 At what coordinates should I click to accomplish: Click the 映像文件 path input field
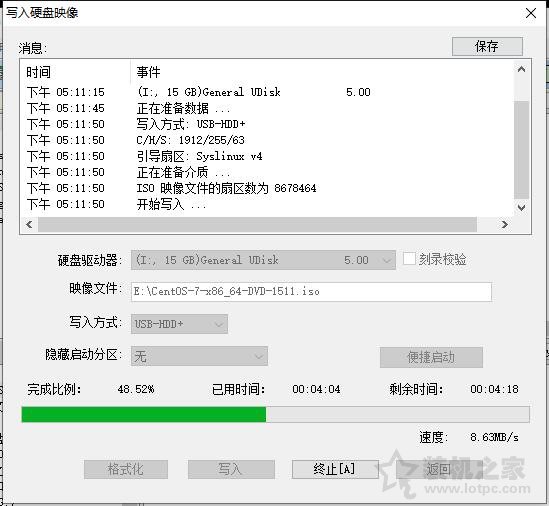(311, 291)
